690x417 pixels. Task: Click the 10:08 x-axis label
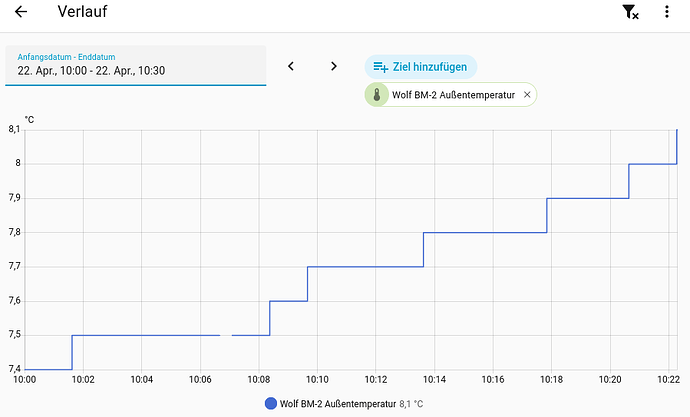click(259, 380)
